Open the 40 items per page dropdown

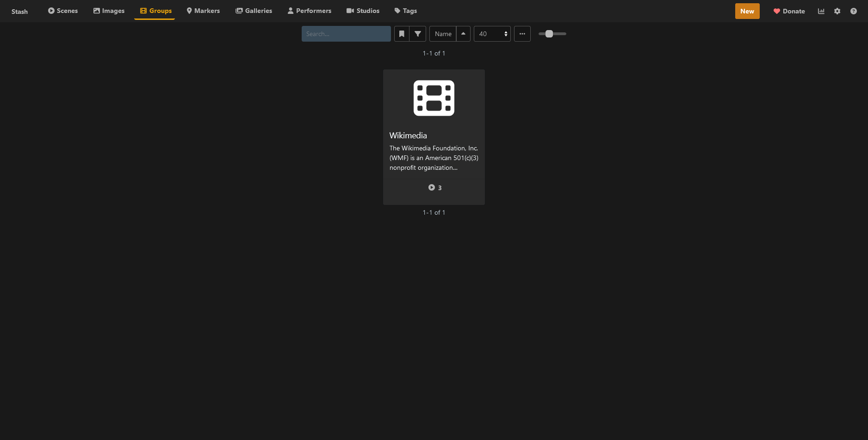click(x=492, y=34)
